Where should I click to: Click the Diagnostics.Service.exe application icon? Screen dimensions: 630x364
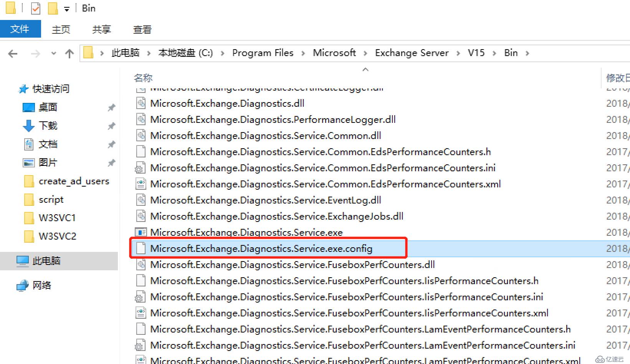point(141,232)
